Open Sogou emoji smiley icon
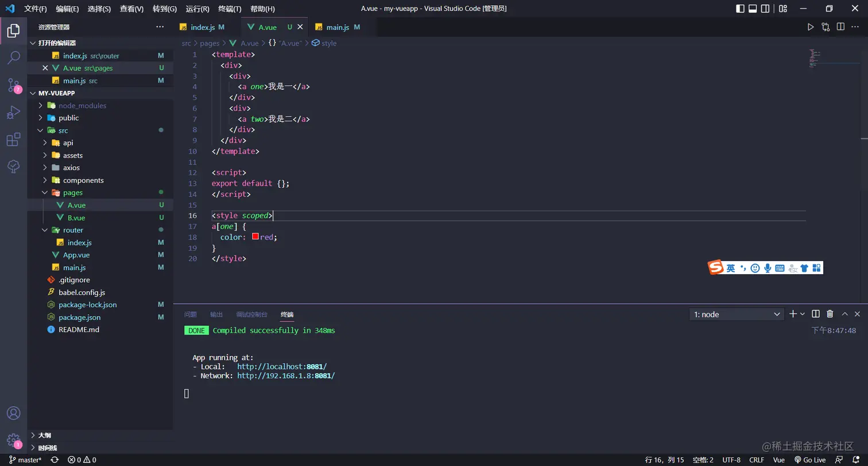 tap(755, 268)
